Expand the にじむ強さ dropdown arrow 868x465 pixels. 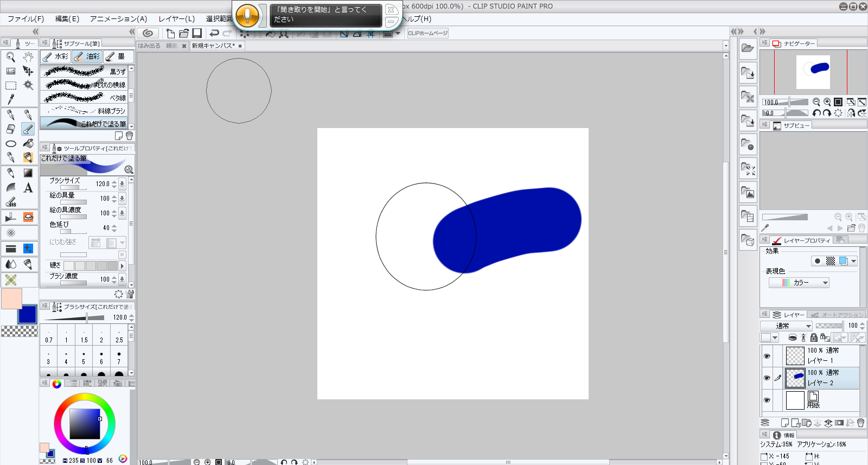pos(123,243)
